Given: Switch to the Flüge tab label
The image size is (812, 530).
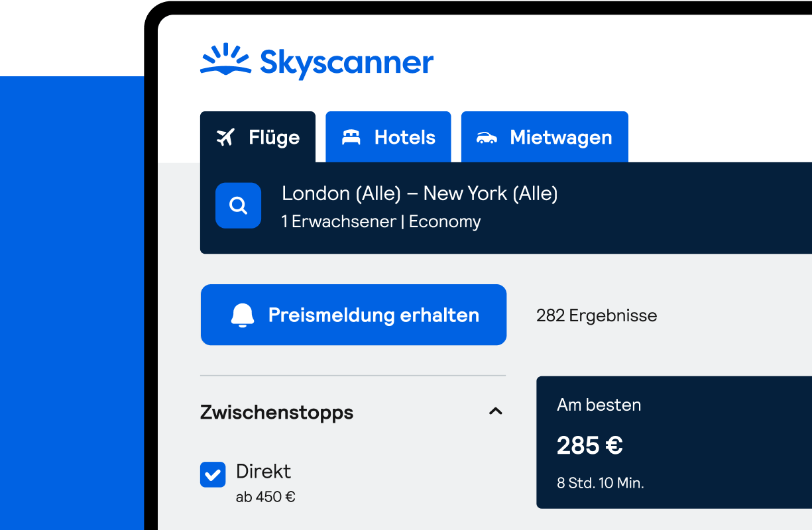Looking at the screenshot, I should [x=274, y=137].
